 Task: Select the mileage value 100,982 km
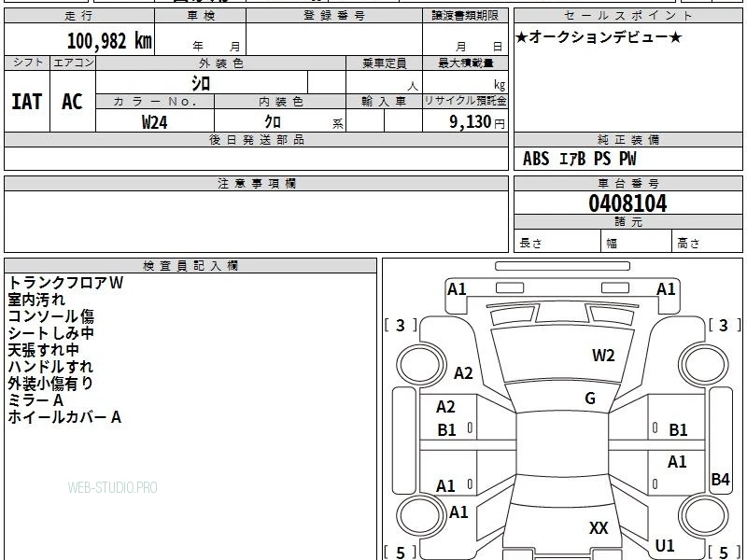109,41
